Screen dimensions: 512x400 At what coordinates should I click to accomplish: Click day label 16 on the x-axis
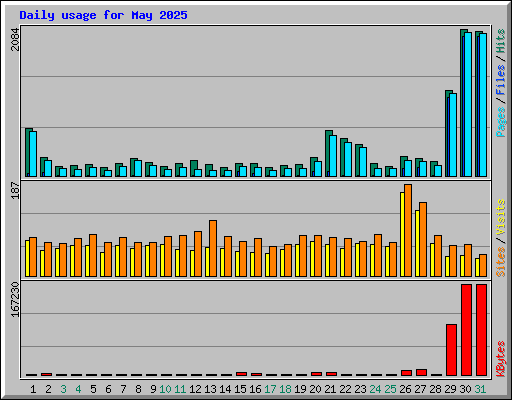pos(255,389)
